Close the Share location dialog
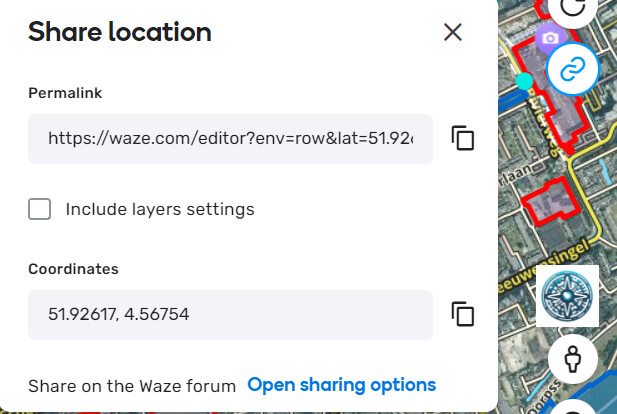Screen dimensions: 617x414 tap(453, 32)
